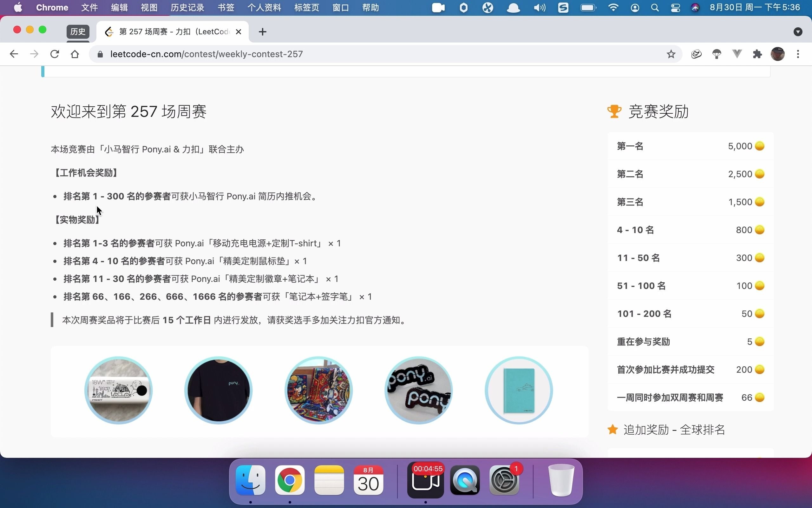
Task: Open the 书签 menu
Action: pos(226,7)
